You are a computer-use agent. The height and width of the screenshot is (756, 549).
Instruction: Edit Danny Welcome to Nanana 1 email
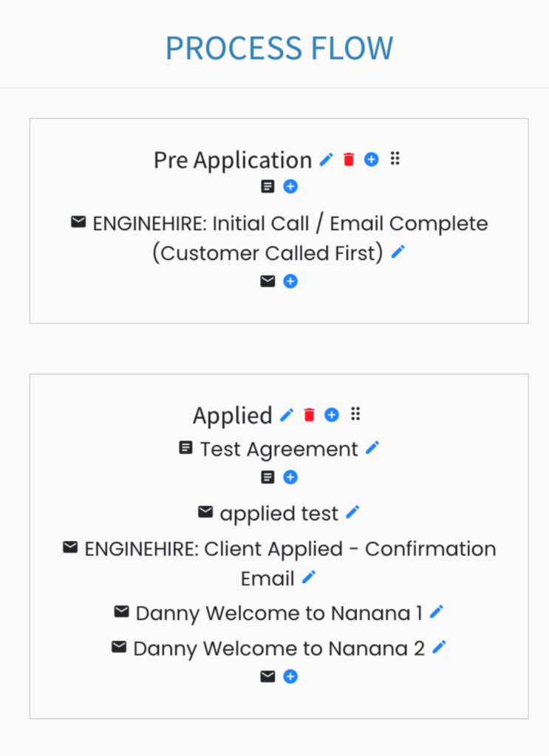click(436, 611)
